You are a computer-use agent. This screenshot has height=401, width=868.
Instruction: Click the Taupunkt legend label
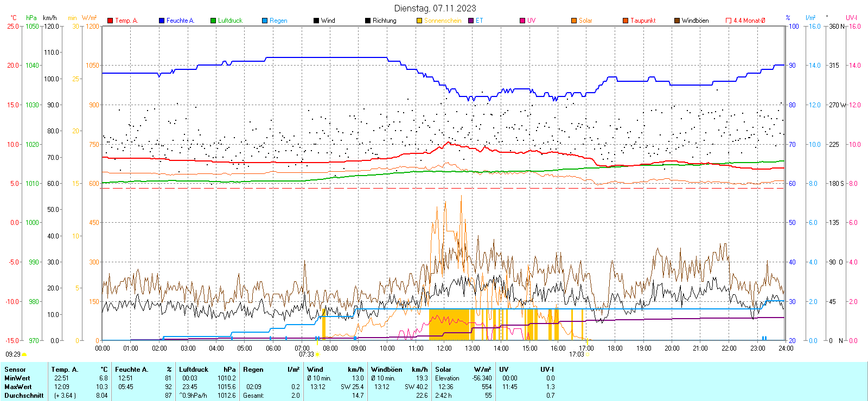point(643,21)
